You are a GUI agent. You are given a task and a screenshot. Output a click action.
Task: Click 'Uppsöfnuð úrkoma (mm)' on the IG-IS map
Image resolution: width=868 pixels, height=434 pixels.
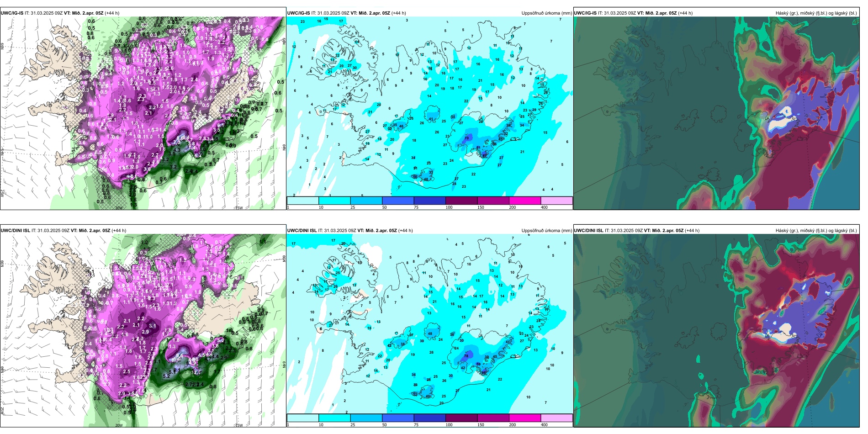click(546, 13)
